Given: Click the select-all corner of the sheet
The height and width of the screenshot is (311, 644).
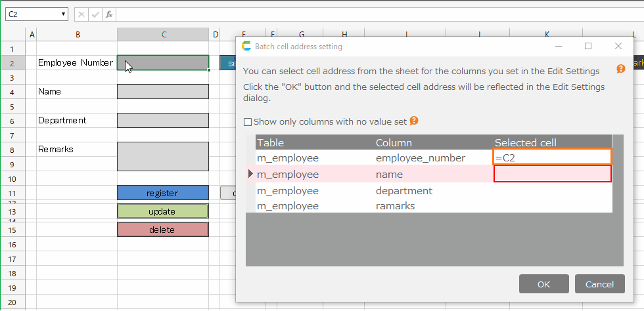Looking at the screenshot, I should point(14,35).
